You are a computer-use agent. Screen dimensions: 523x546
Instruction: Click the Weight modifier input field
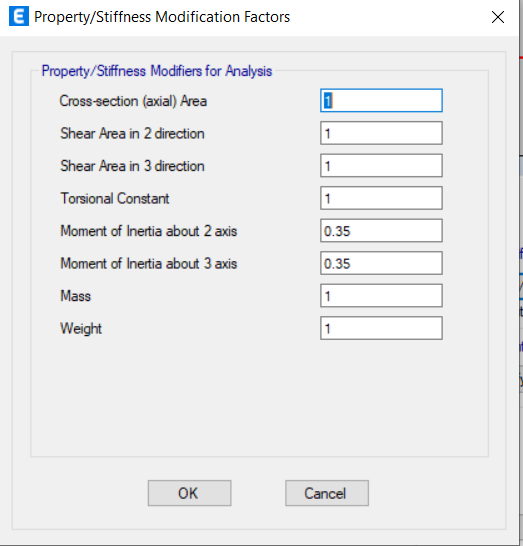click(381, 328)
